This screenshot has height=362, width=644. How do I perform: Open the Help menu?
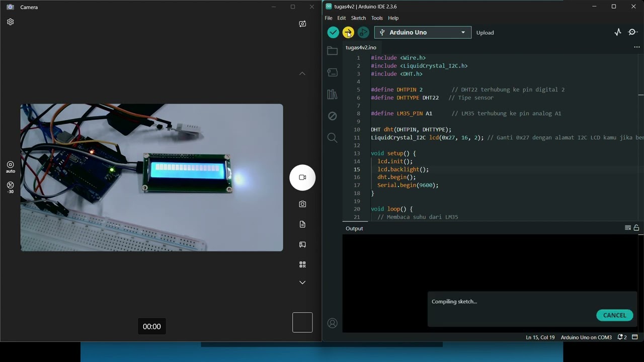pyautogui.click(x=393, y=18)
